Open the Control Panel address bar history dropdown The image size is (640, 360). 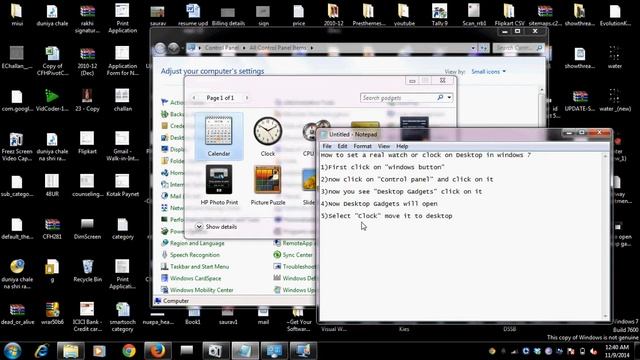pos(473,48)
